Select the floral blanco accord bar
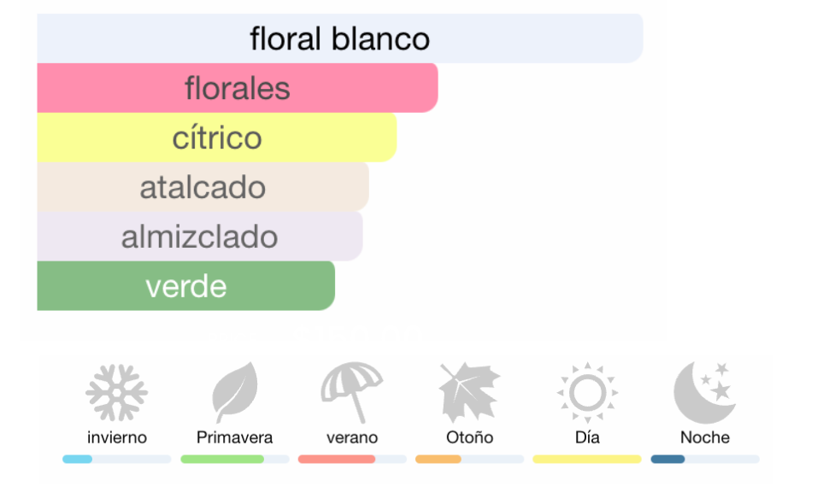Viewport: 817px width, 504px height. [x=339, y=38]
